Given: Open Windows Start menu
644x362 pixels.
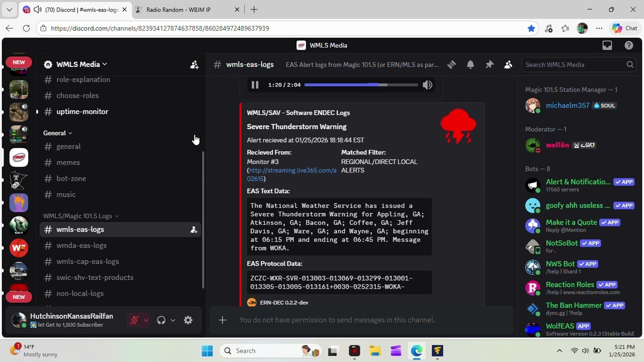Looking at the screenshot, I should (x=207, y=351).
